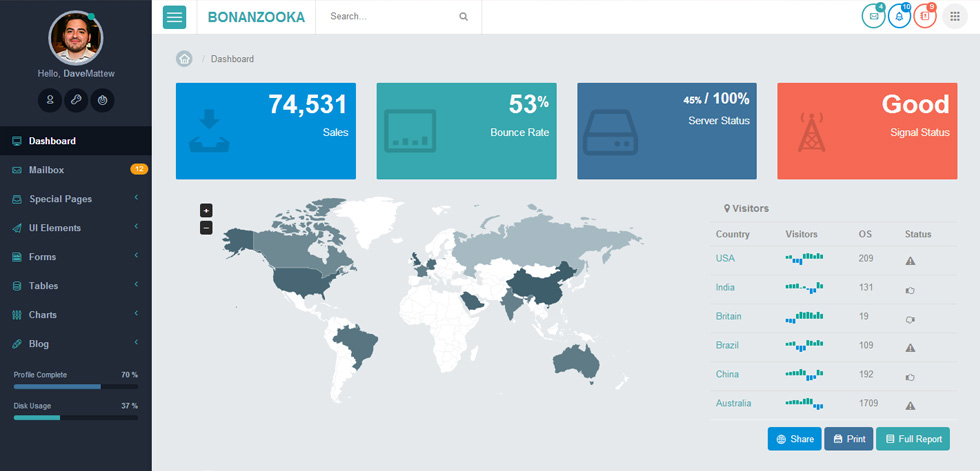The width and height of the screenshot is (980, 471).
Task: Open the India country link
Action: point(725,287)
